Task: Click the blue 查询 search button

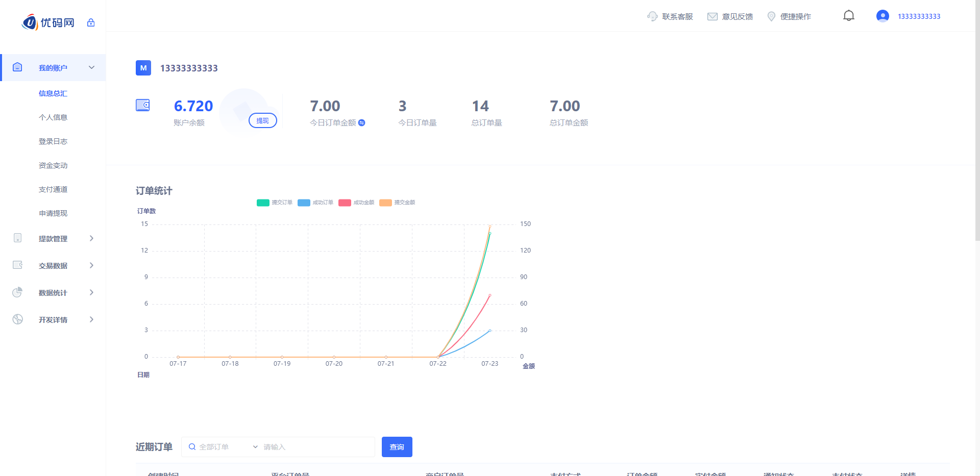Action: [x=397, y=447]
